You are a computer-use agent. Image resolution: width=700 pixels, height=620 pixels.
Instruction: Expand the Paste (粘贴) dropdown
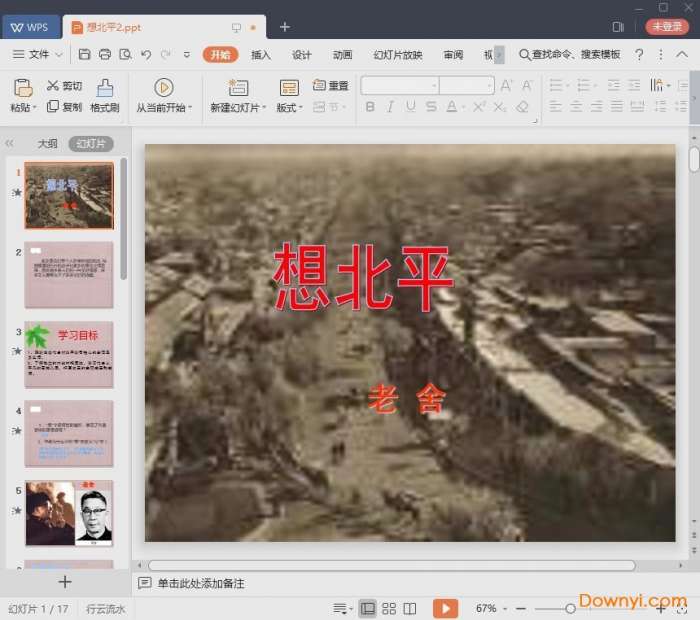(23, 108)
